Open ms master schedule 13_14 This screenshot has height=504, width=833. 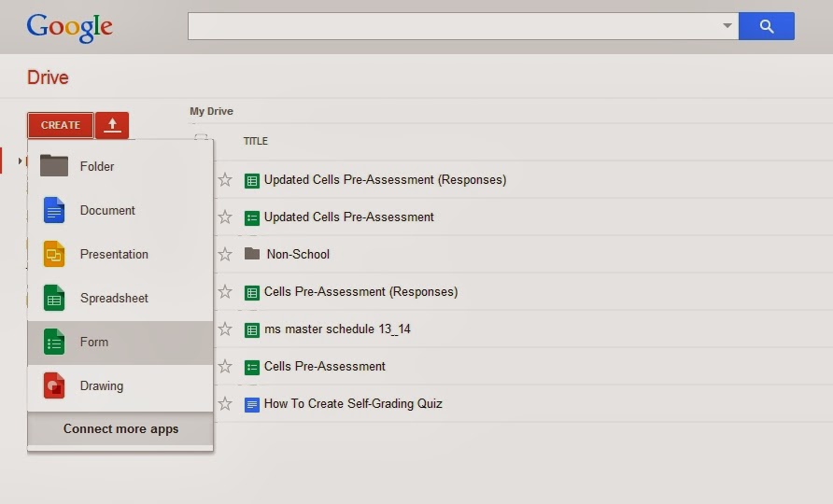tap(337, 329)
